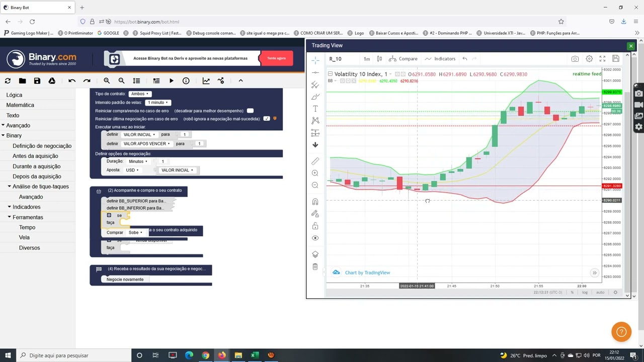Open the Depois da aquisição category

[x=37, y=176]
